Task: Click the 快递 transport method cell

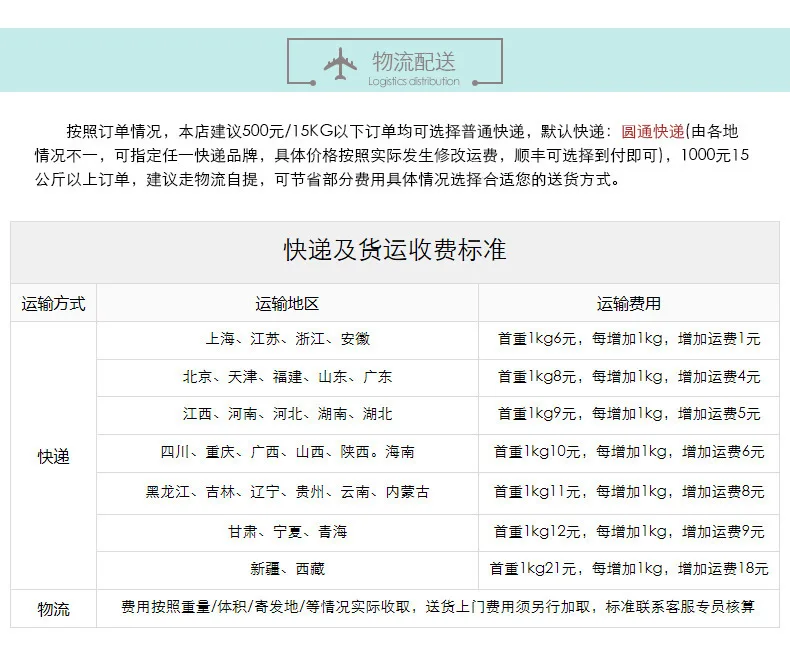Action: click(53, 457)
